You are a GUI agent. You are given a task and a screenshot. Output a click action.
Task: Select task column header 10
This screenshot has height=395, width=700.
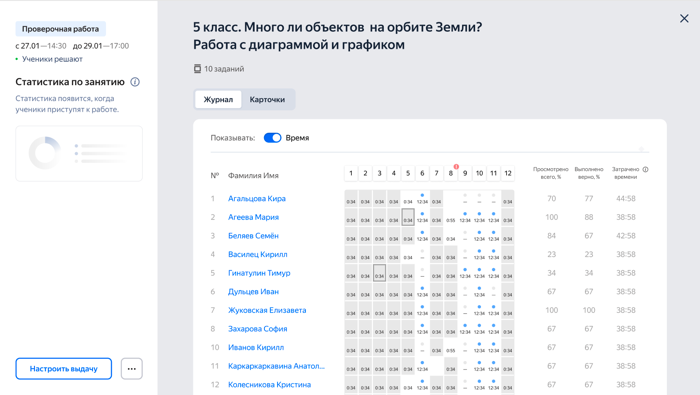(479, 173)
